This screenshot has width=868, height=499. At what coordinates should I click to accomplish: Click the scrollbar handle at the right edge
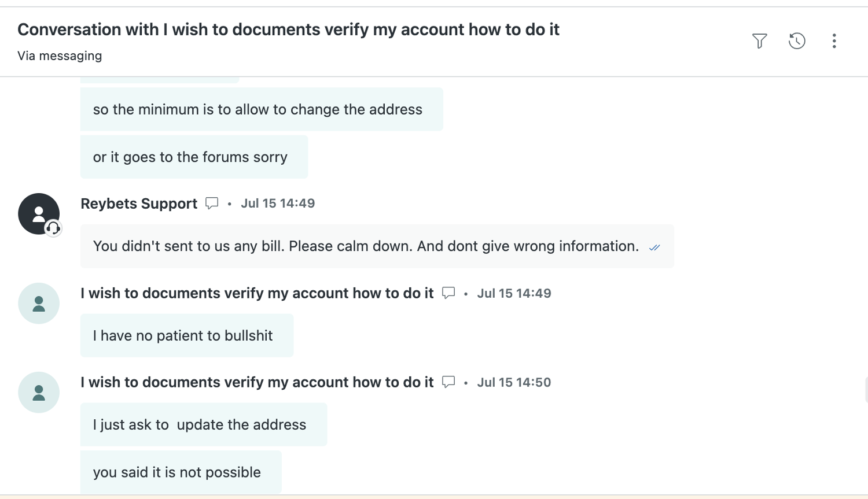[866, 389]
